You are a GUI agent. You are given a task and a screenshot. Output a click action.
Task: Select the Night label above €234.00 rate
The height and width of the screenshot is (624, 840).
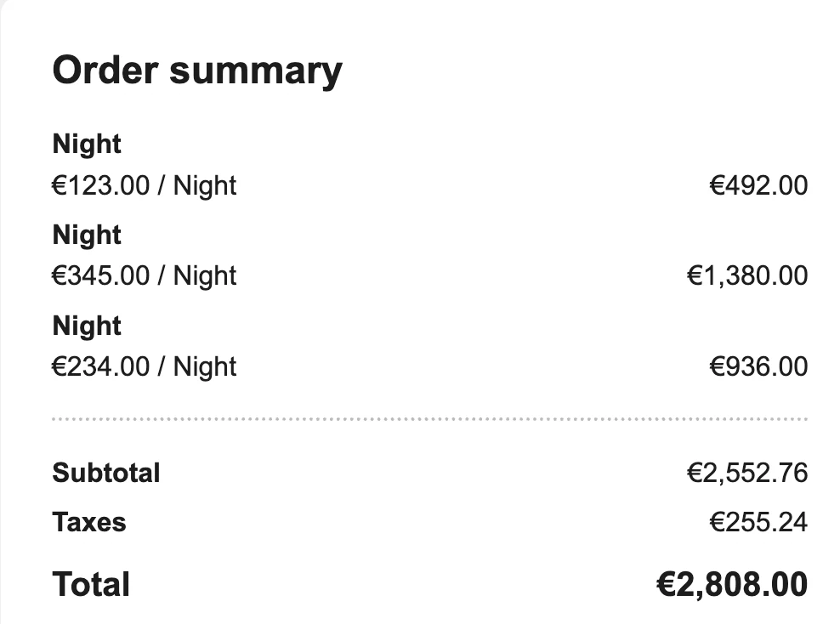[87, 326]
